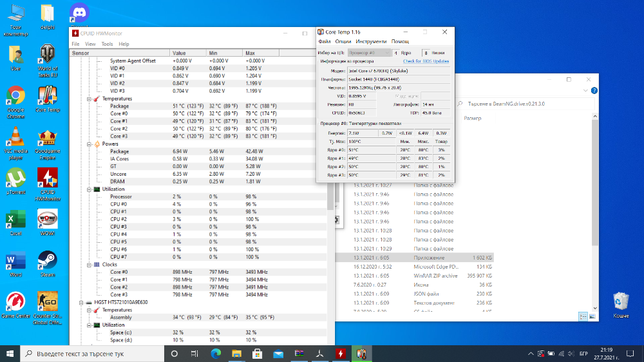
Task: Select the user folder icon labeled User
Action: [15, 58]
